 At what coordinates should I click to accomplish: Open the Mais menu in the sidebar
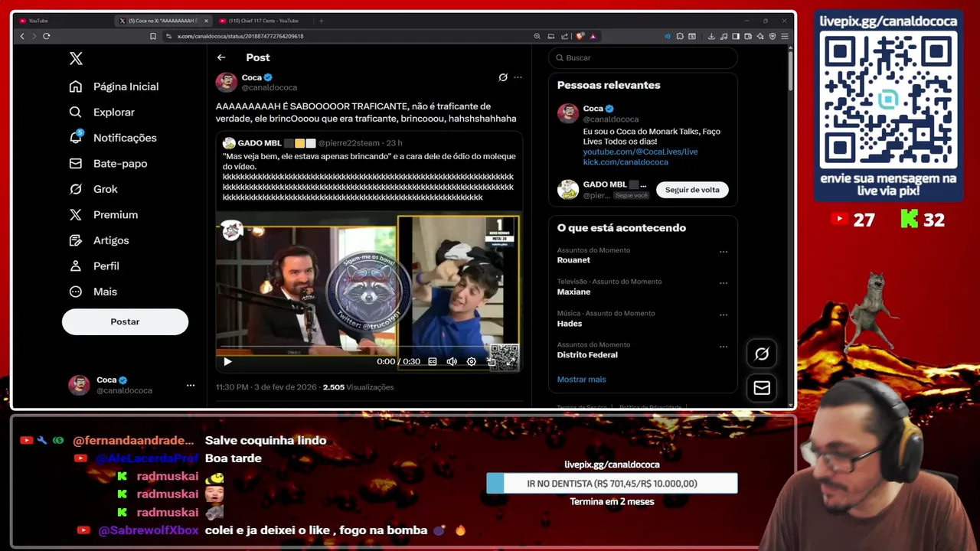point(93,292)
